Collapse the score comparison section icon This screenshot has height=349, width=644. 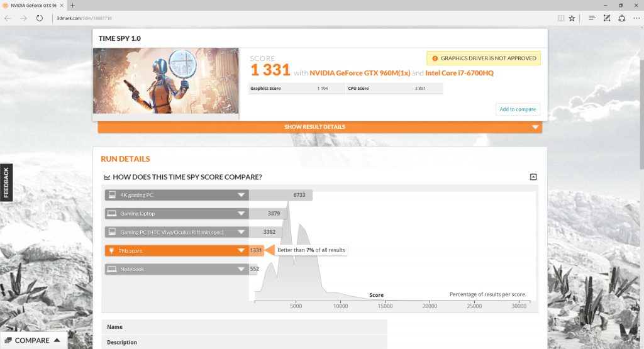[533, 177]
